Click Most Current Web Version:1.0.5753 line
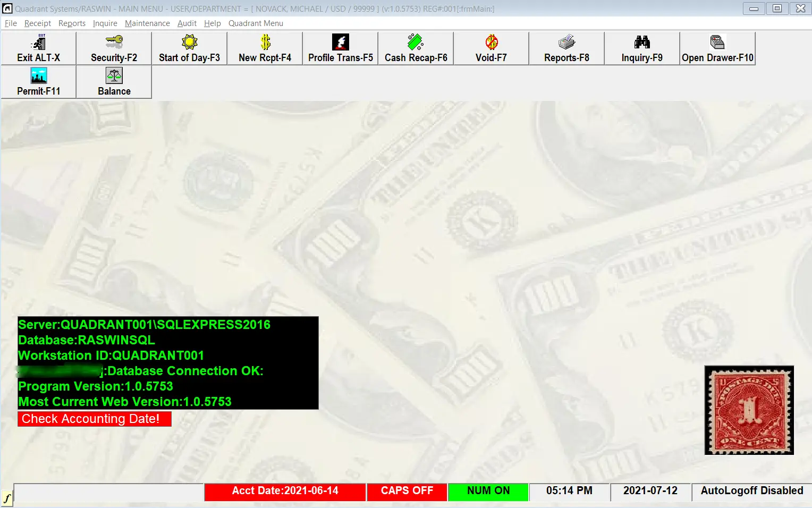 125,402
